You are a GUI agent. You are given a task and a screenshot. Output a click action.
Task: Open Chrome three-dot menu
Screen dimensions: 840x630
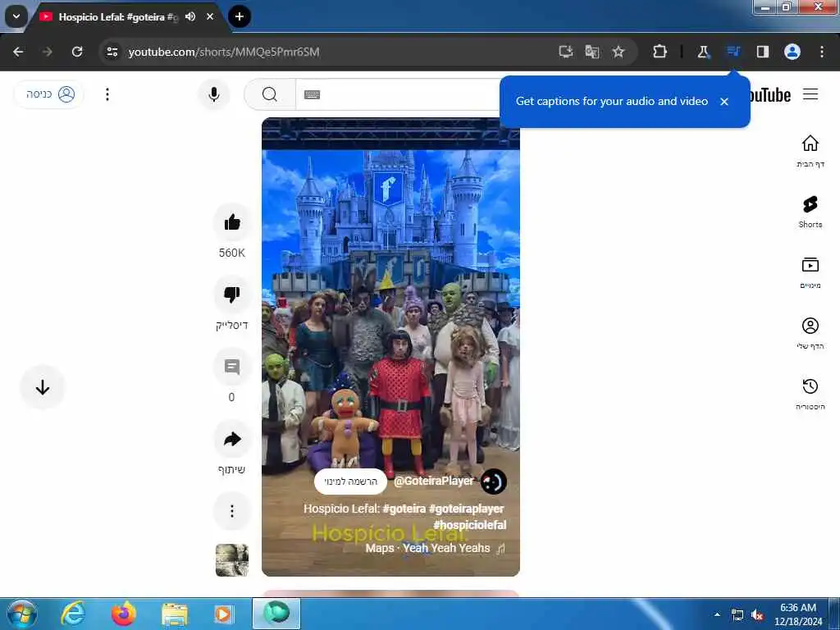[x=822, y=52]
